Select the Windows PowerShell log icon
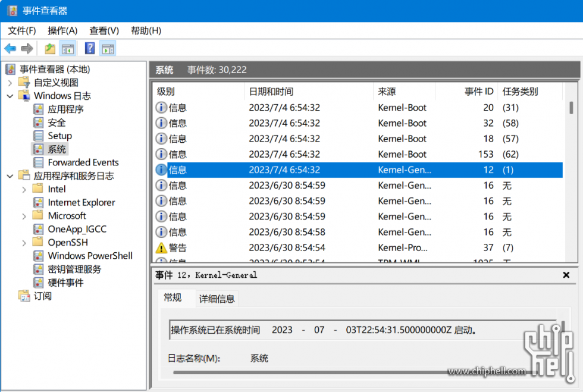The image size is (583, 392). click(x=38, y=256)
